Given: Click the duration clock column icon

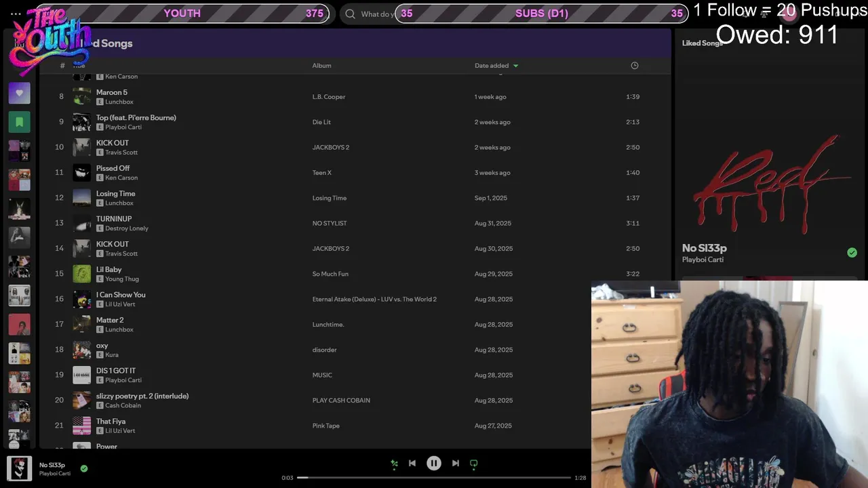Looking at the screenshot, I should click(x=635, y=66).
